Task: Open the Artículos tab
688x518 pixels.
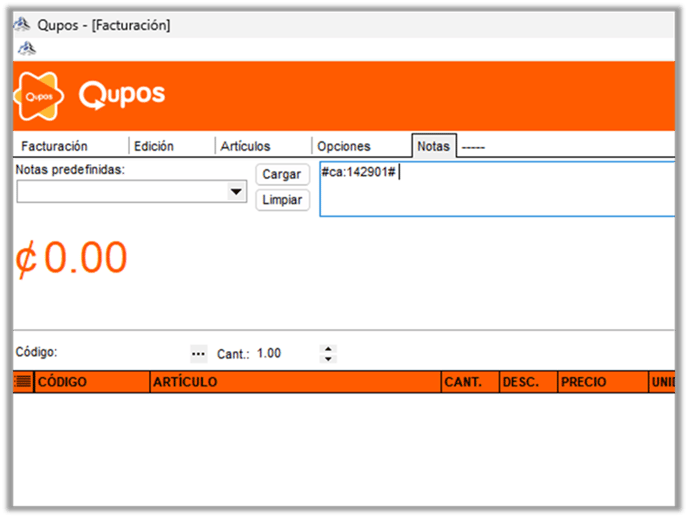Action: (245, 146)
